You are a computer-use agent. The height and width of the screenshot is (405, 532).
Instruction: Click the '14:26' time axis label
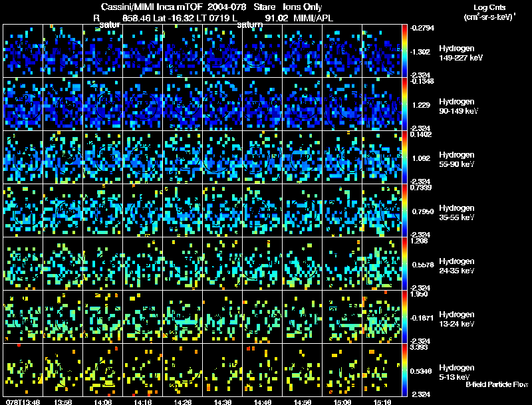[x=182, y=402]
